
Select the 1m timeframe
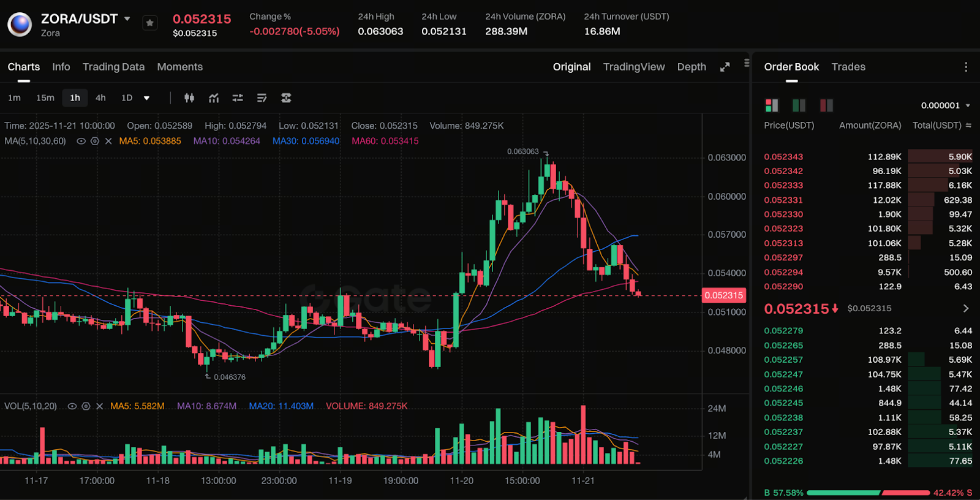point(14,98)
